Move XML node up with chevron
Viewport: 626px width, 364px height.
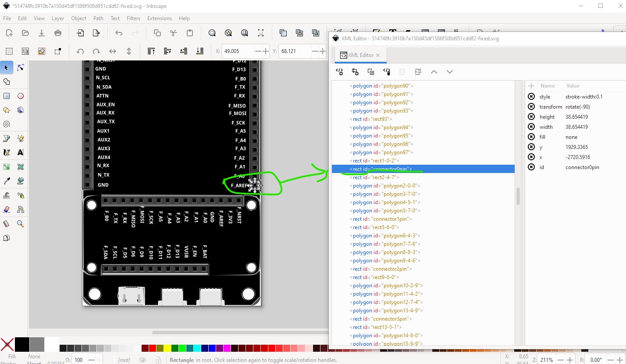(x=434, y=72)
